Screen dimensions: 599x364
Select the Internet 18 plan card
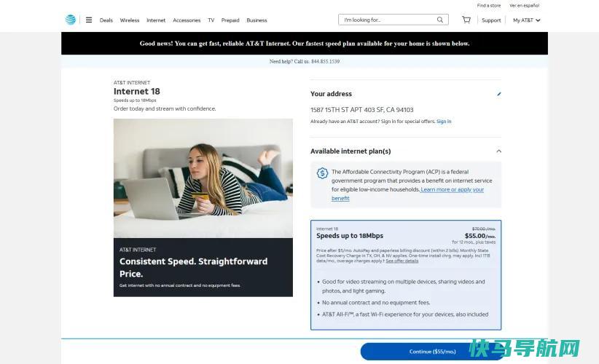coord(406,274)
